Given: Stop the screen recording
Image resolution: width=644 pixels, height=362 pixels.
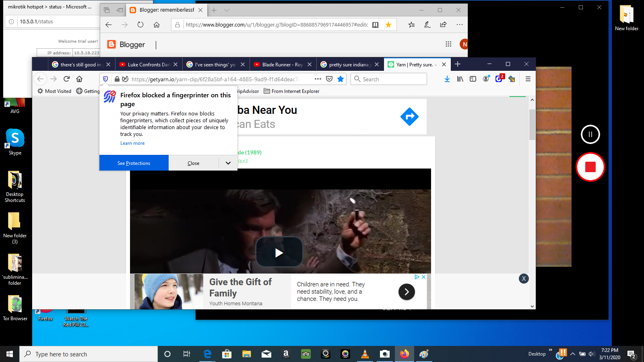Looking at the screenshot, I should (590, 167).
